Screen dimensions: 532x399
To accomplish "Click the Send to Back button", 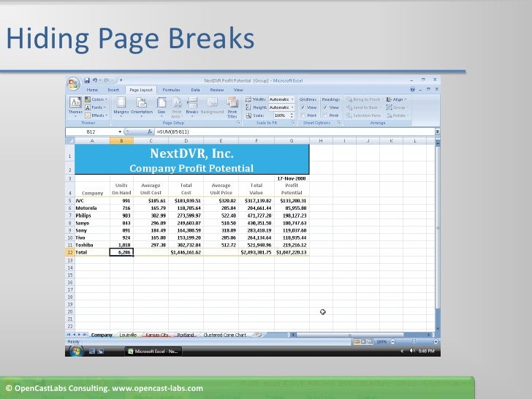I will [x=362, y=107].
